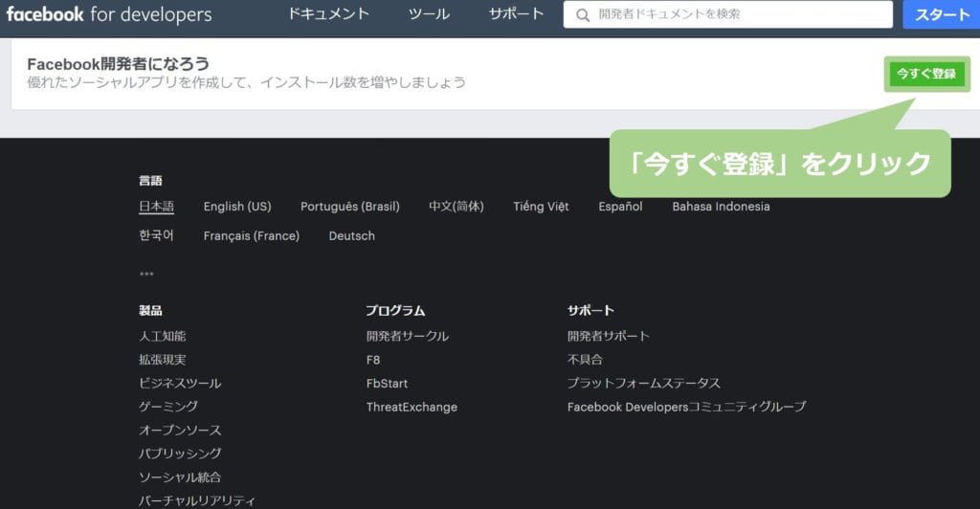Open 開発者サークル program link
This screenshot has width=980, height=509.
click(x=408, y=336)
